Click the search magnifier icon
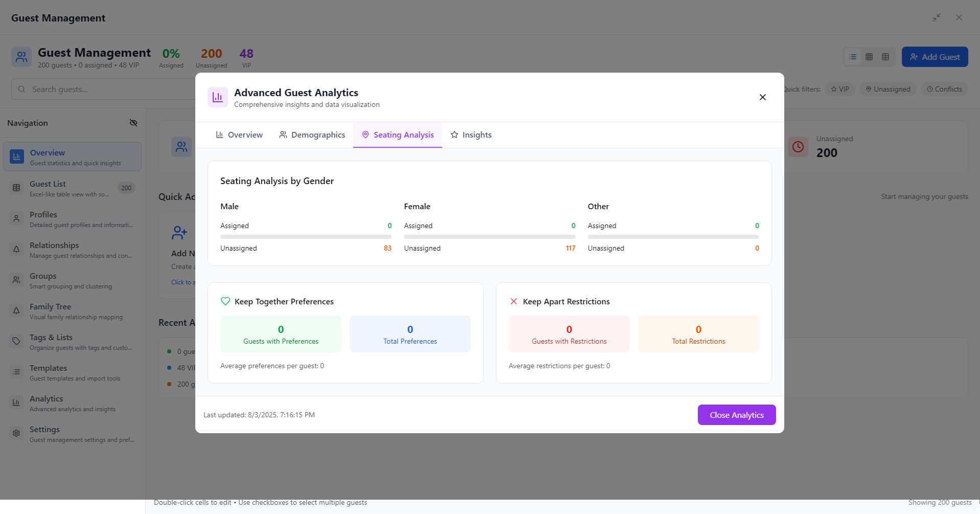The image size is (980, 514). pyautogui.click(x=21, y=89)
